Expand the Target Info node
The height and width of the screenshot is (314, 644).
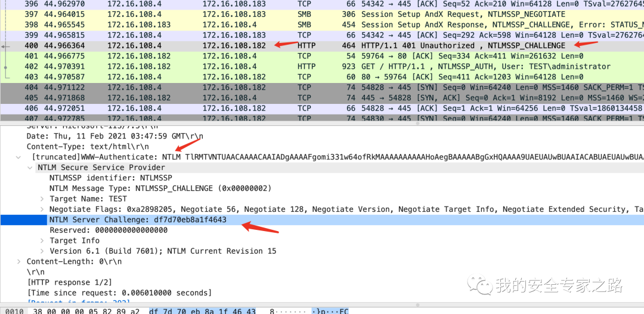coord(42,241)
